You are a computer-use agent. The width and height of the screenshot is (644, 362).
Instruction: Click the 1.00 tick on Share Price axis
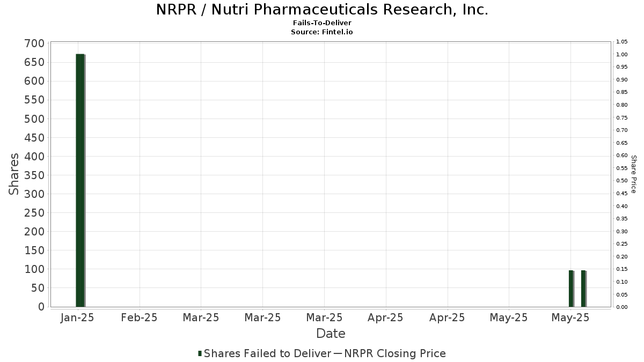click(622, 55)
